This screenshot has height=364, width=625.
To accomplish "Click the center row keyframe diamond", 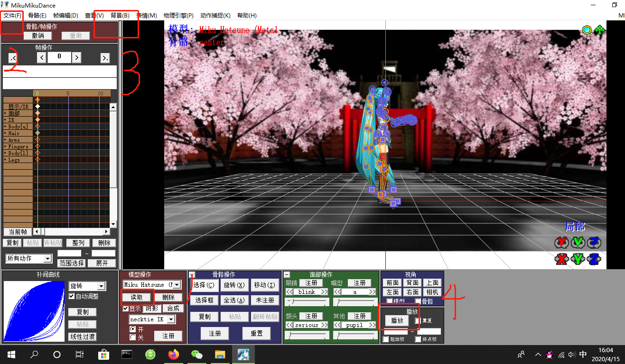I will pos(37,100).
